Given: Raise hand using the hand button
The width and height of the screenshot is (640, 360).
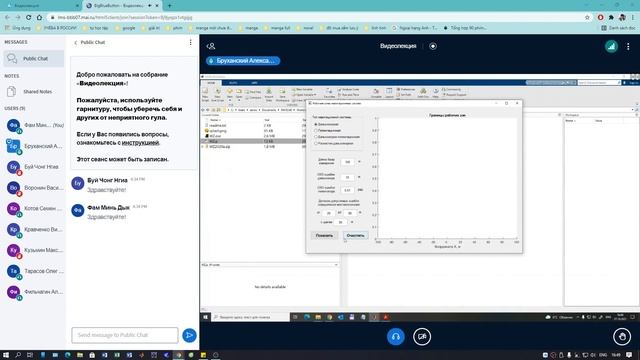Looking at the screenshot, I should click(622, 337).
